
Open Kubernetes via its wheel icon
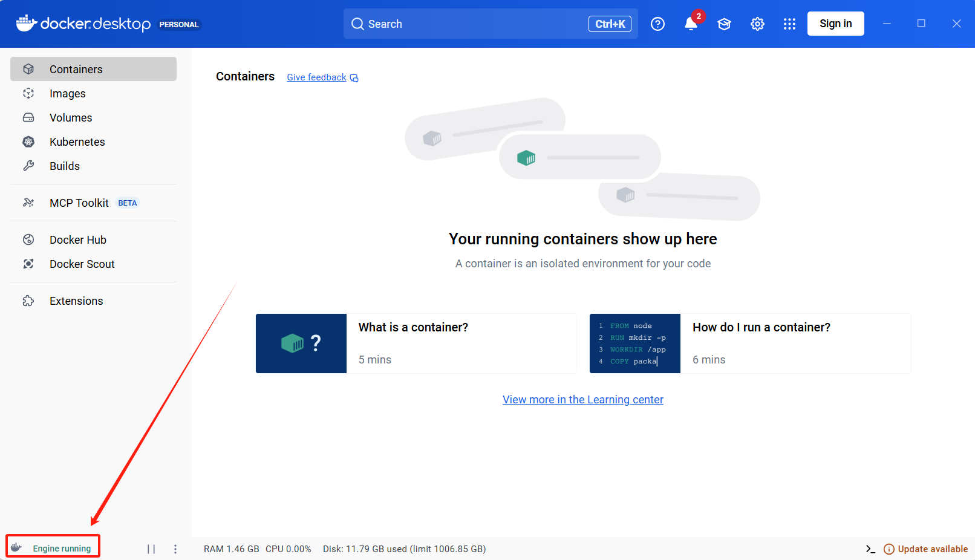28,142
